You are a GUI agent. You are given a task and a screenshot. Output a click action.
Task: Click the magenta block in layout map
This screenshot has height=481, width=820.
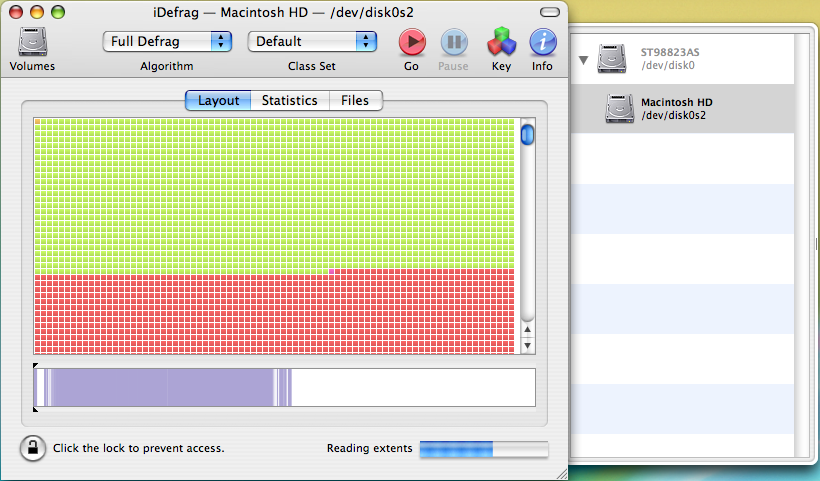pos(332,272)
